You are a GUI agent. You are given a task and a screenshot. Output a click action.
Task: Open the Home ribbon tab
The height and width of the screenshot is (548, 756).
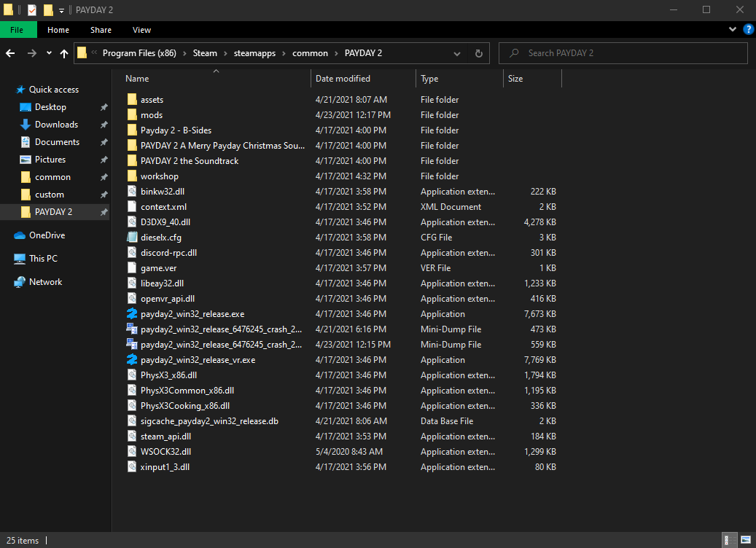(x=58, y=30)
